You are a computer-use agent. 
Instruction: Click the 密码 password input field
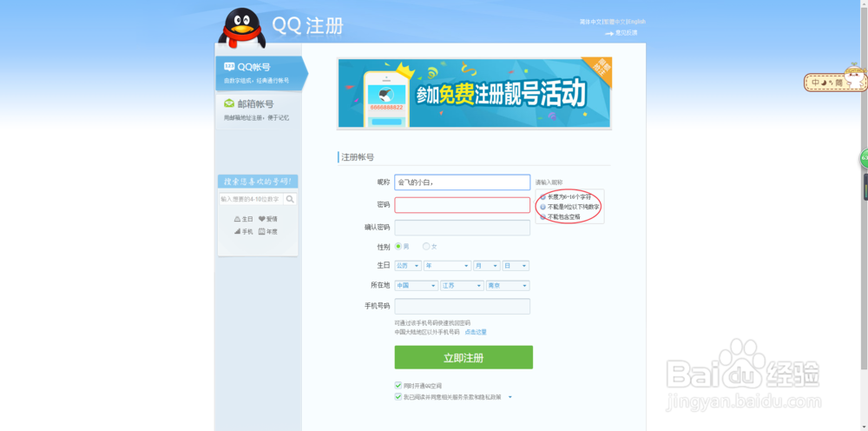(x=463, y=205)
